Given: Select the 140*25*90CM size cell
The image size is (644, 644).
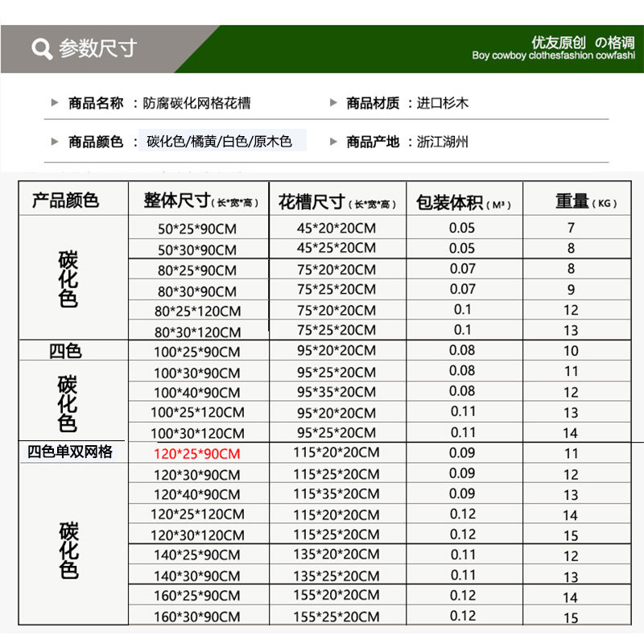Looking at the screenshot, I should pyautogui.click(x=197, y=555).
